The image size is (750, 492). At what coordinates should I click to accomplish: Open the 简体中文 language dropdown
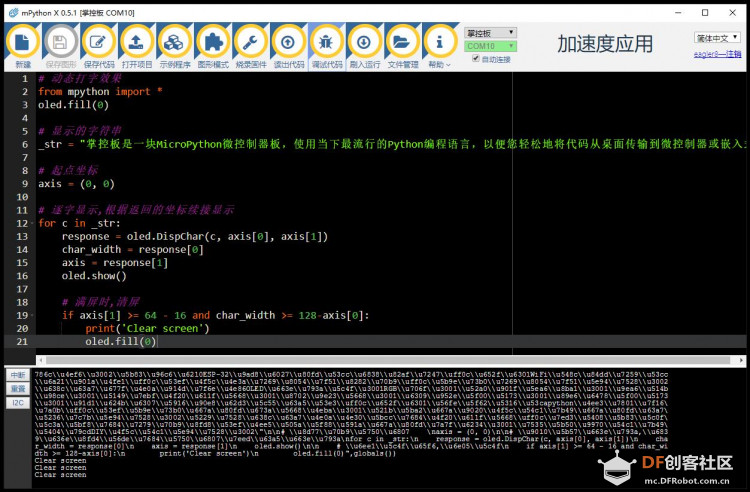click(x=717, y=37)
